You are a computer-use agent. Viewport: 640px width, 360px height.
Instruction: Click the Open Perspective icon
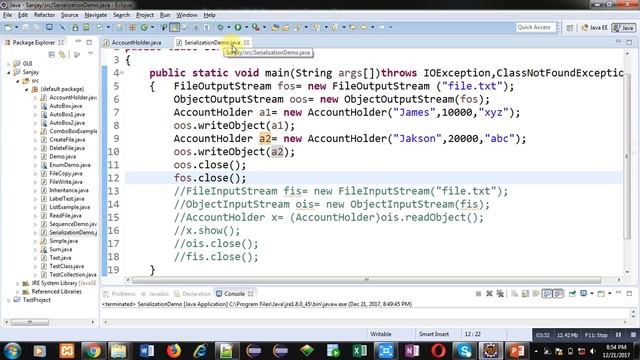pyautogui.click(x=570, y=27)
